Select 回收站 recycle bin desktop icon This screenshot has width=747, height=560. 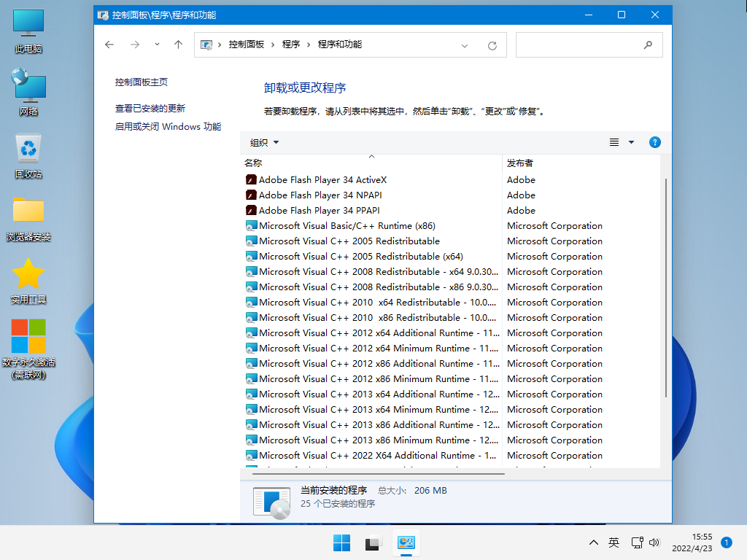pos(28,156)
